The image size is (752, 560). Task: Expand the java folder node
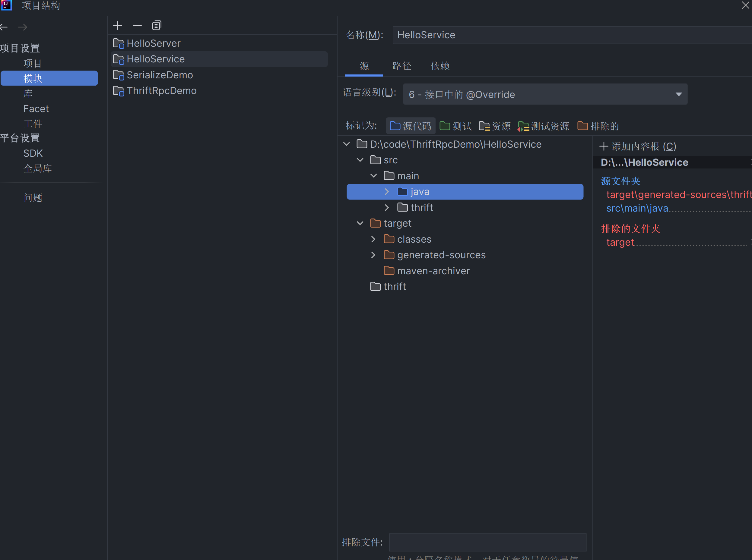(x=387, y=192)
